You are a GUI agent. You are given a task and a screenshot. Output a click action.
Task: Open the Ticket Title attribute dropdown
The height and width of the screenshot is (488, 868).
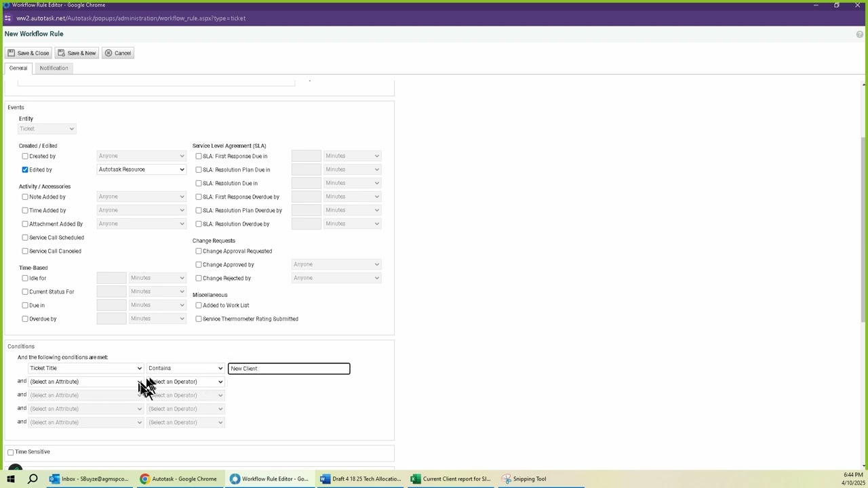[x=86, y=368]
